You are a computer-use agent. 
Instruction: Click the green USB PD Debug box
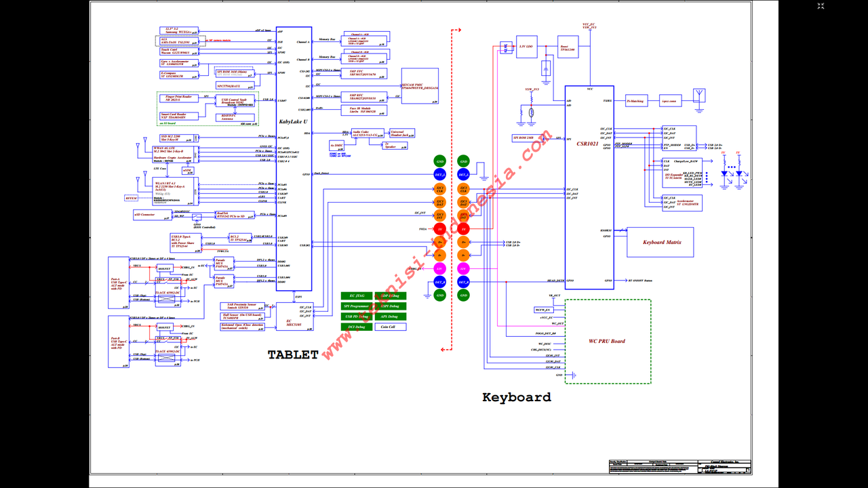click(x=357, y=317)
